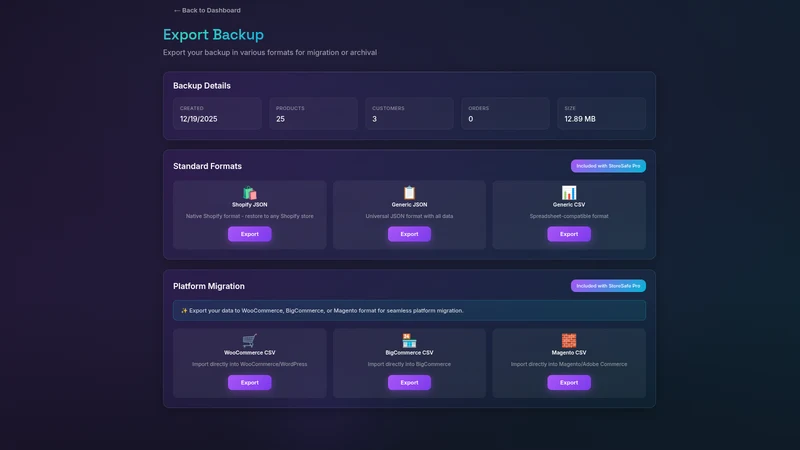Click the Shopify JSON label
The height and width of the screenshot is (450, 800).
coord(249,205)
